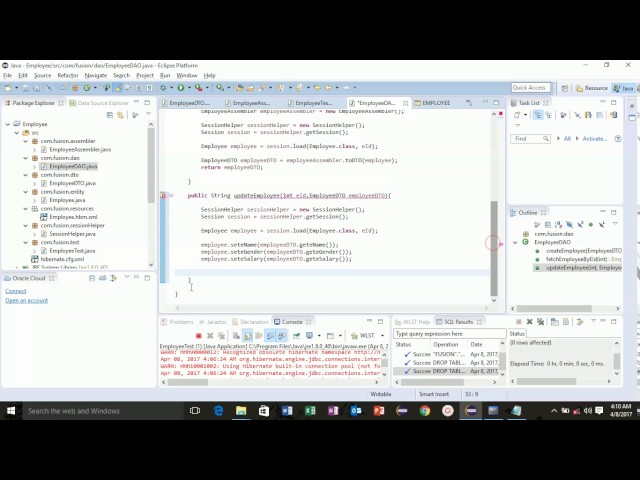
Task: Click the 'Open an account' link
Action: coord(27,300)
